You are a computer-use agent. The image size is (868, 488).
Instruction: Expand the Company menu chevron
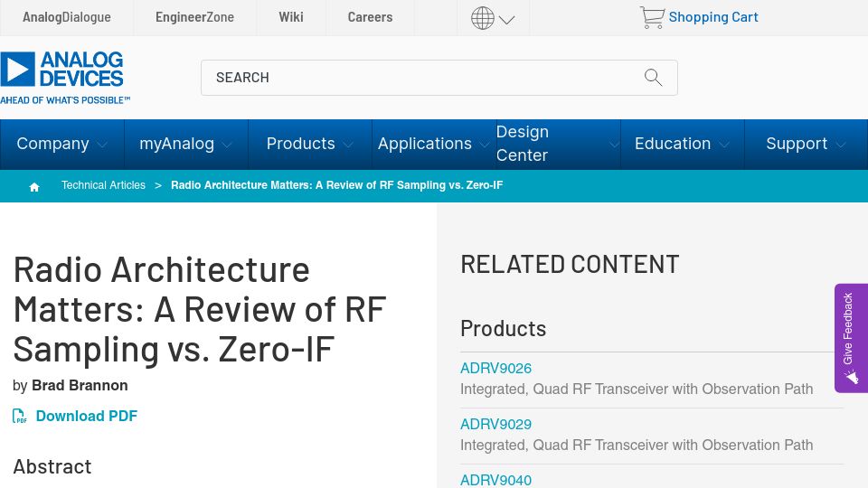(102, 145)
